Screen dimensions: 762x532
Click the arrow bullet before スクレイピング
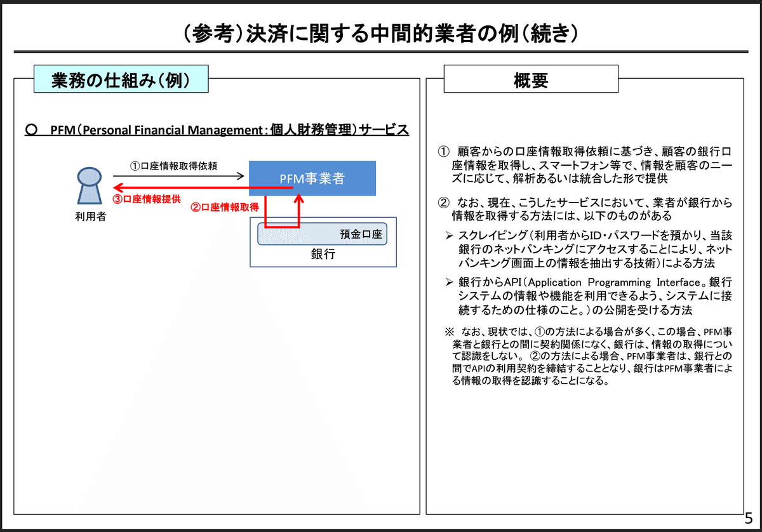point(448,236)
